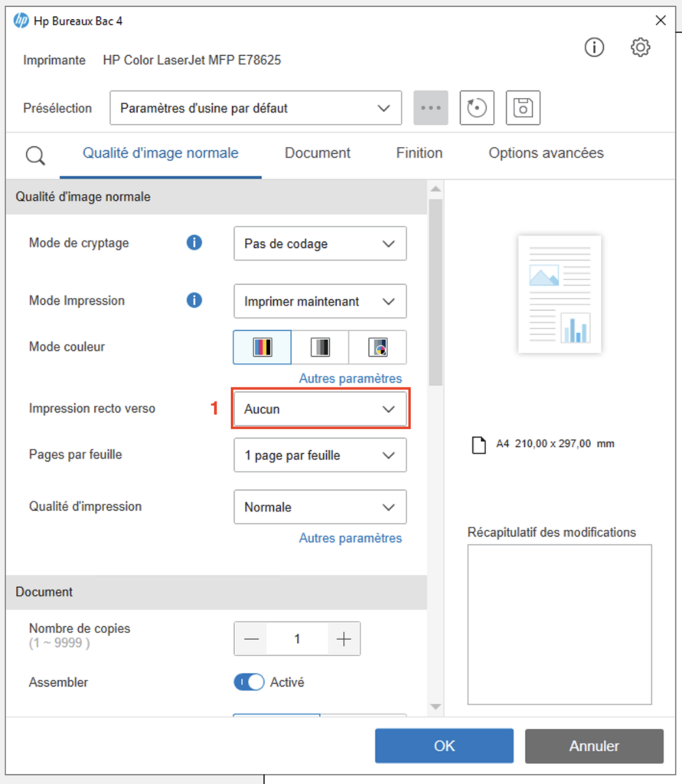Click the three dots preset options button
This screenshot has height=784, width=682.
tap(431, 108)
